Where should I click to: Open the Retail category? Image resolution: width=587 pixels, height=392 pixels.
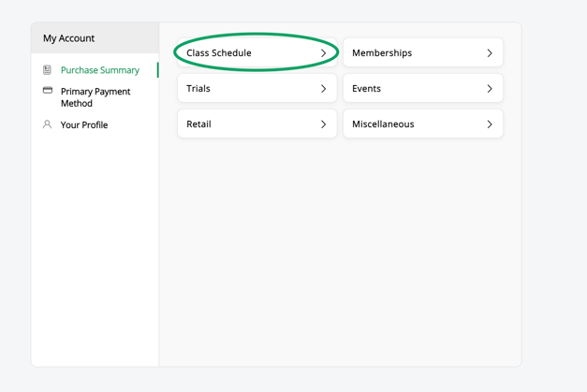(198, 123)
